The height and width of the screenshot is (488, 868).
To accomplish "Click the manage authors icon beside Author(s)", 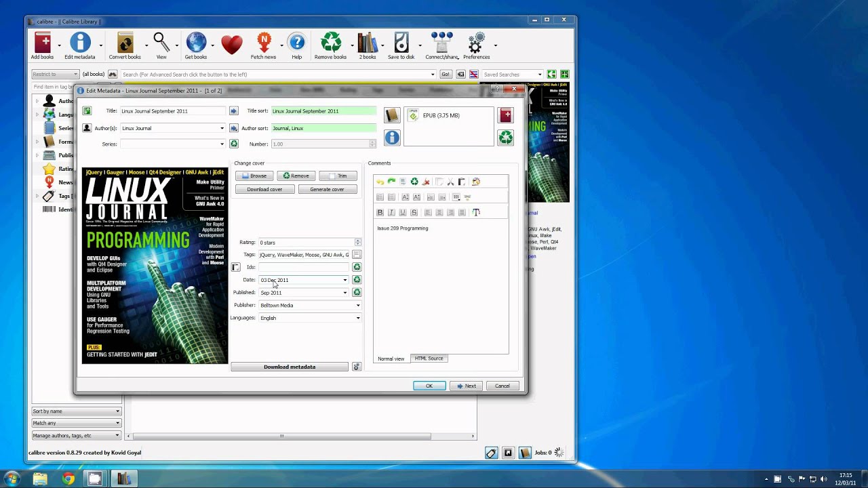I will coord(87,128).
